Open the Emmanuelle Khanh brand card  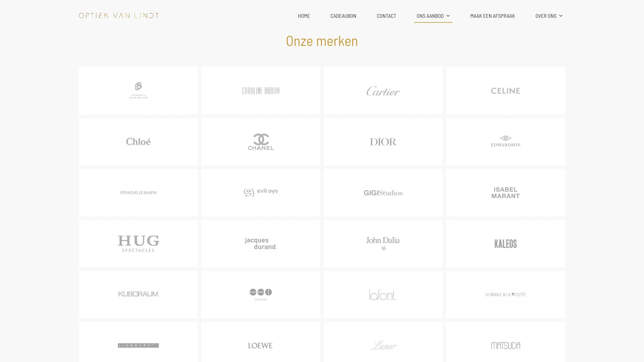tap(138, 192)
